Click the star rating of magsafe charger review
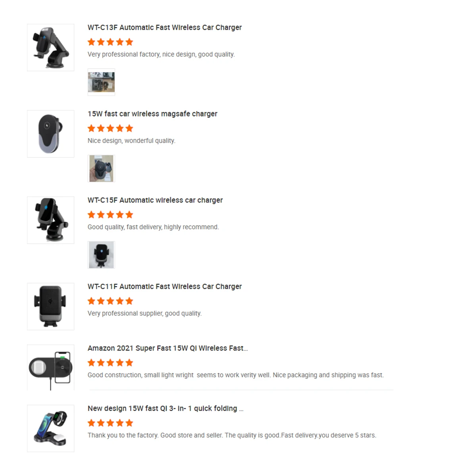 110,128
